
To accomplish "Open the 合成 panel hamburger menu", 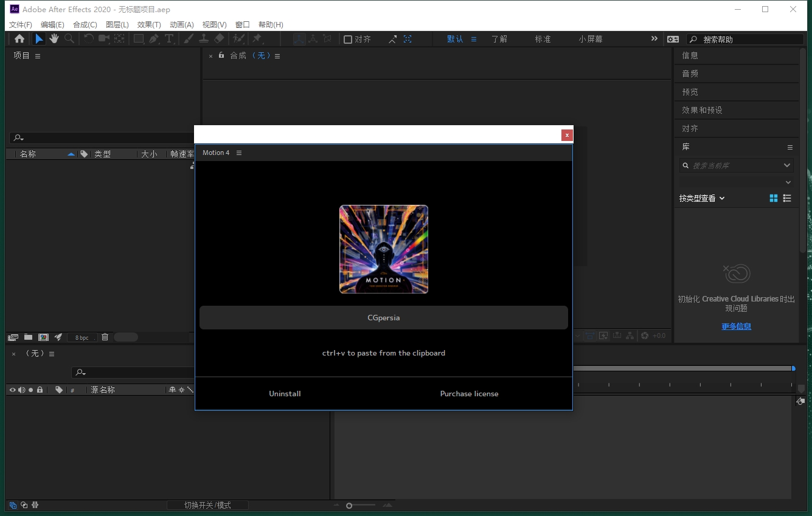I will pos(277,56).
